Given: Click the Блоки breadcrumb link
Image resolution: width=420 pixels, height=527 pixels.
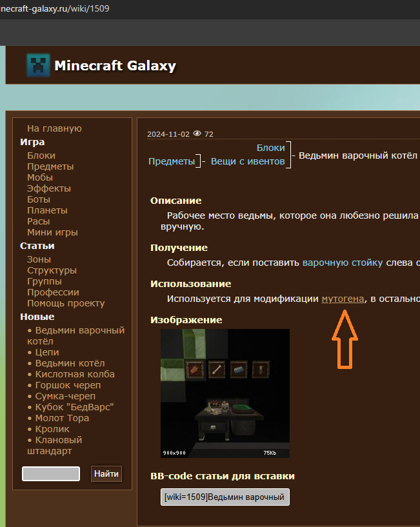Looking at the screenshot, I should (x=271, y=148).
